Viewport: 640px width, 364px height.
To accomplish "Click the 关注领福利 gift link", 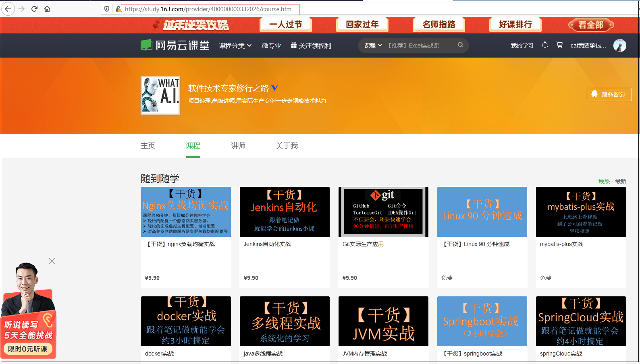I will pyautogui.click(x=311, y=45).
